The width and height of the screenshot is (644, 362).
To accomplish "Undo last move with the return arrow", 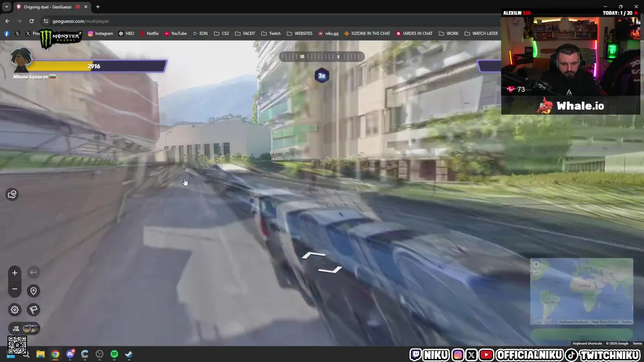I will pyautogui.click(x=33, y=273).
